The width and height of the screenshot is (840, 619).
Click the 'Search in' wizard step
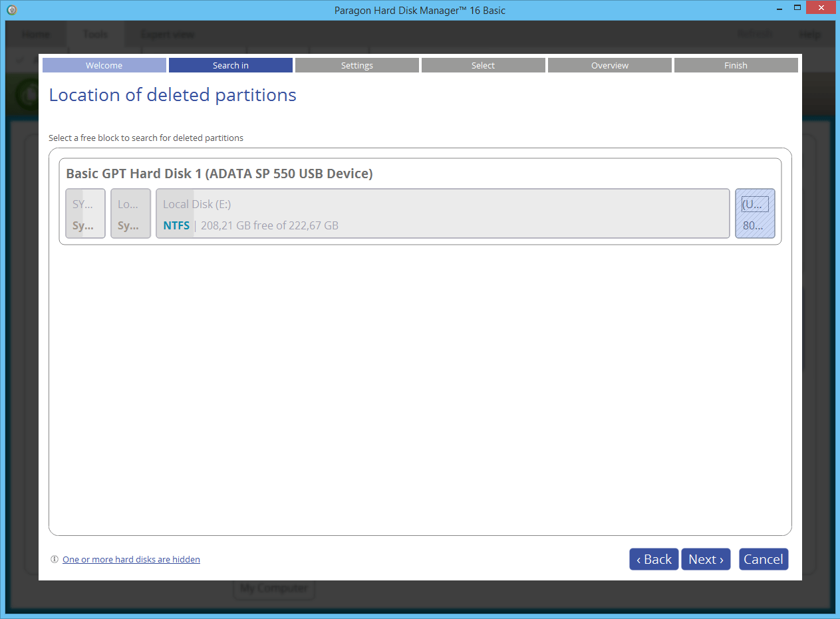click(231, 65)
